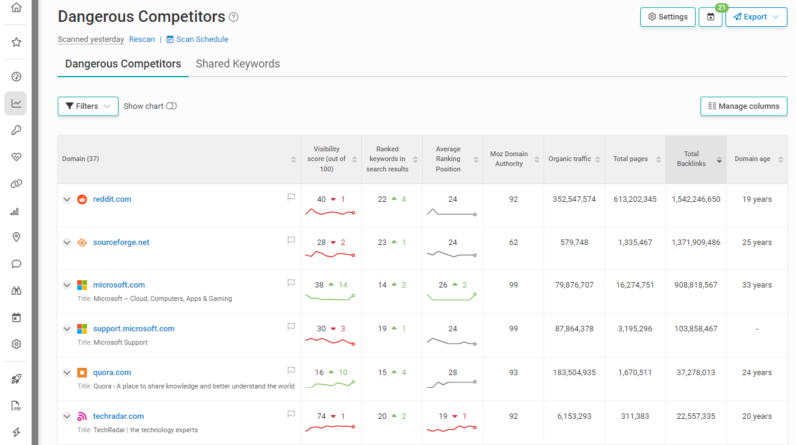Flag the techradar.com row

[291, 414]
